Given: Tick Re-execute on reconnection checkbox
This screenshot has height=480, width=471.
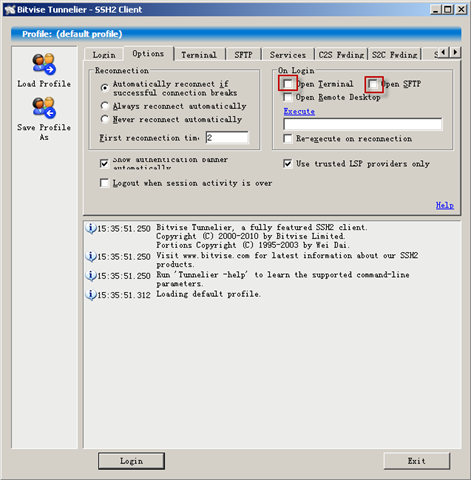Looking at the screenshot, I should [x=288, y=138].
